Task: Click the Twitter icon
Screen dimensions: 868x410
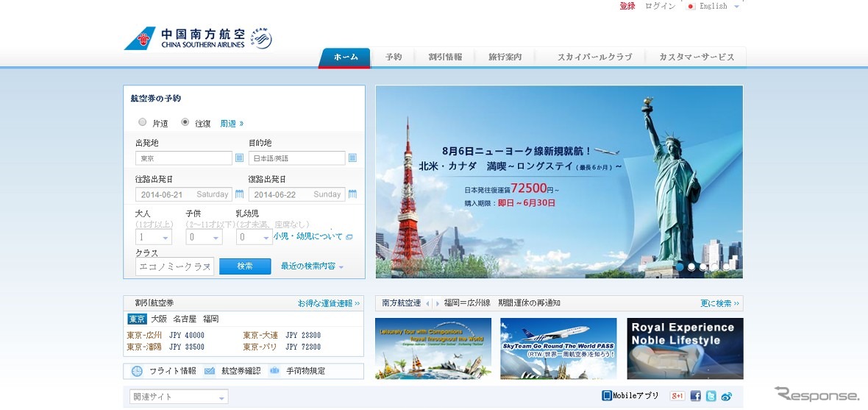Action: click(x=711, y=396)
